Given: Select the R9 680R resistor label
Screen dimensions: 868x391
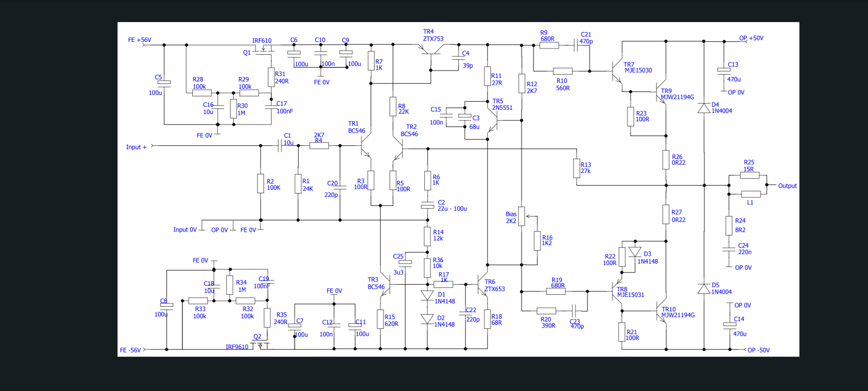Looking at the screenshot, I should [x=547, y=36].
